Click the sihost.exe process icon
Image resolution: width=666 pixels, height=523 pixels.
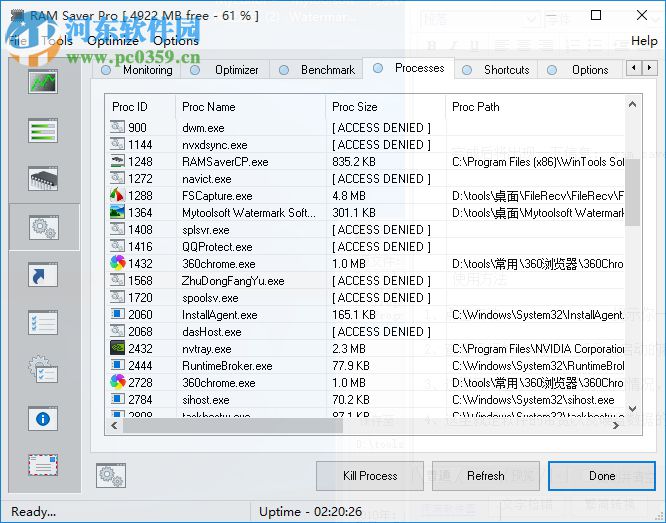coord(117,399)
